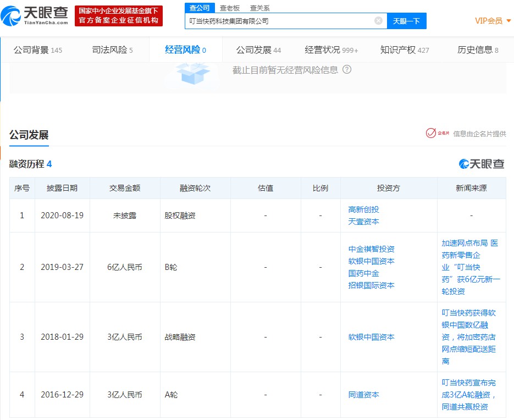Select 3亿人民币 amount in A轮 row
The image size is (514, 420).
point(125,395)
